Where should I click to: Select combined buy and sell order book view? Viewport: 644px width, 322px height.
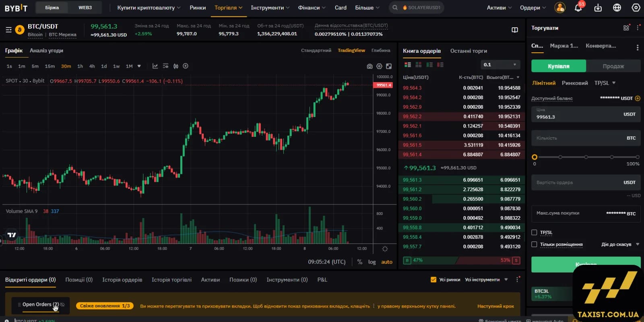[408, 65]
